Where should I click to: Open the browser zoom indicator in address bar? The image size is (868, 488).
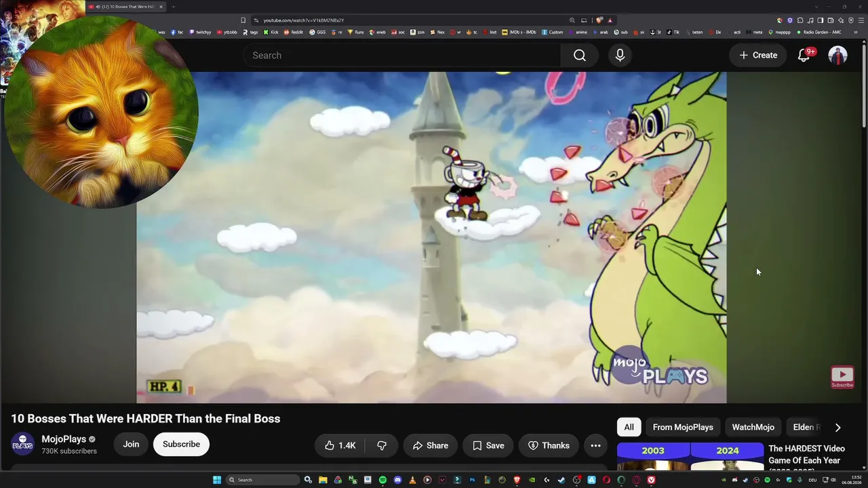point(572,20)
